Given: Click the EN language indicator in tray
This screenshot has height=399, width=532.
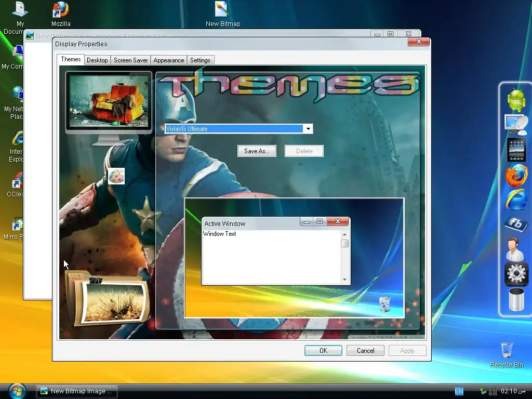Looking at the screenshot, I should click(x=459, y=391).
